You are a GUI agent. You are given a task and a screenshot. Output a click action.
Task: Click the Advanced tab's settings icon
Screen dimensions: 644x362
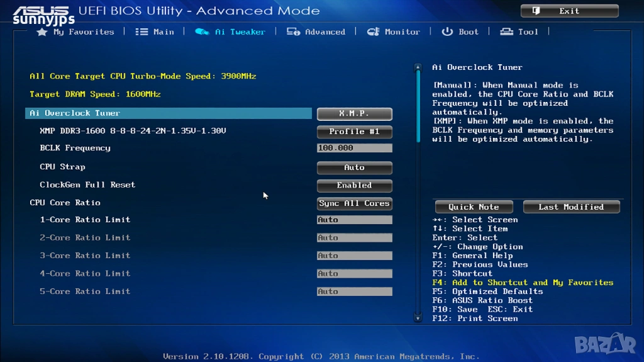pos(293,32)
